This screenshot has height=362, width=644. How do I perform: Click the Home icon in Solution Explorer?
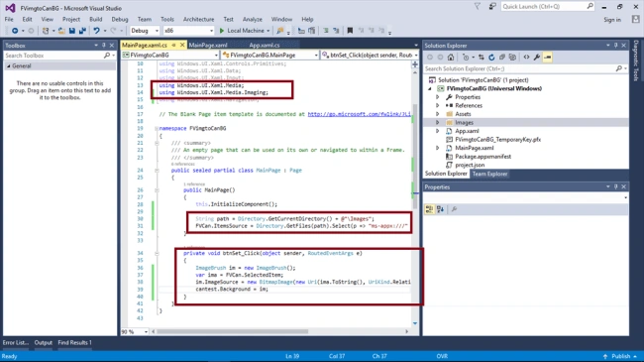[x=451, y=58]
